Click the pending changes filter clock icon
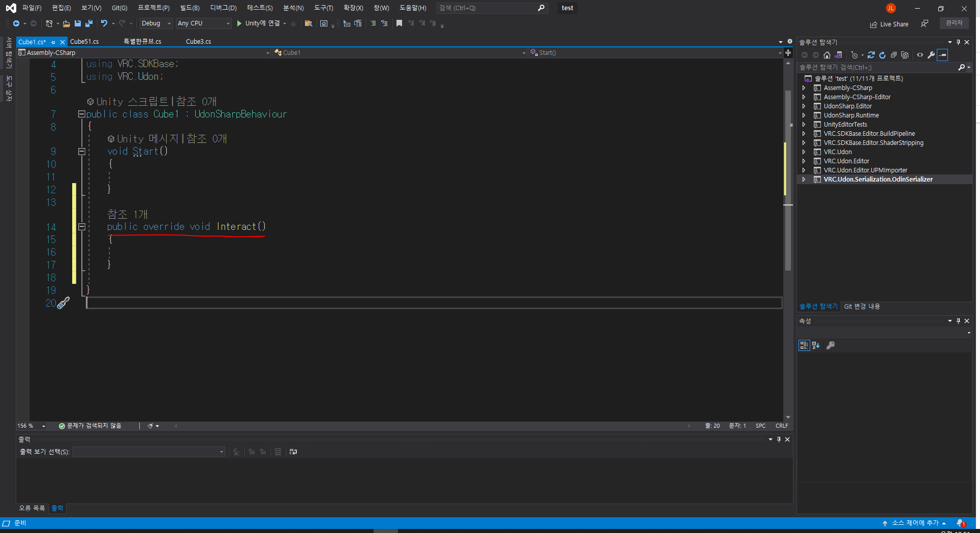This screenshot has width=980, height=533. pyautogui.click(x=854, y=55)
